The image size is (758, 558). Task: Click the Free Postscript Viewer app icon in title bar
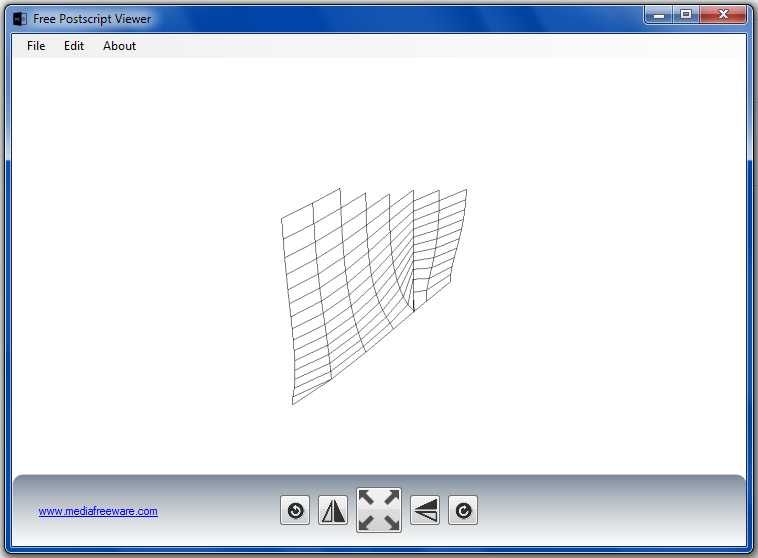20,19
